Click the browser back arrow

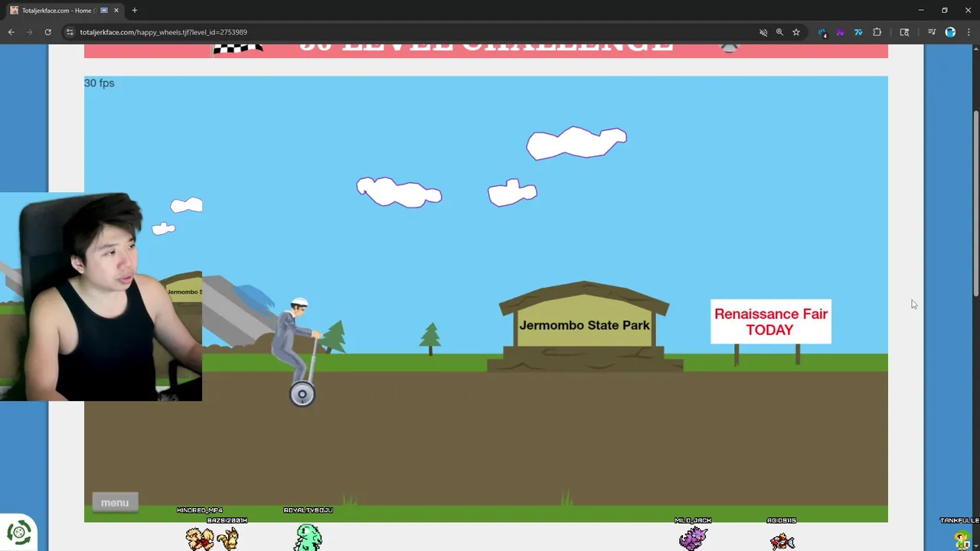(11, 32)
